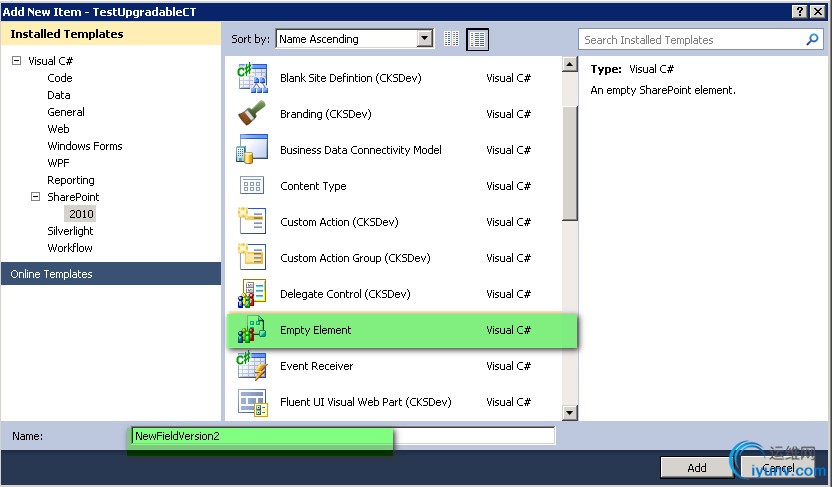Select the Delegate Control (CKSDev) name
Viewport: 832px width, 487px height.
click(345, 294)
